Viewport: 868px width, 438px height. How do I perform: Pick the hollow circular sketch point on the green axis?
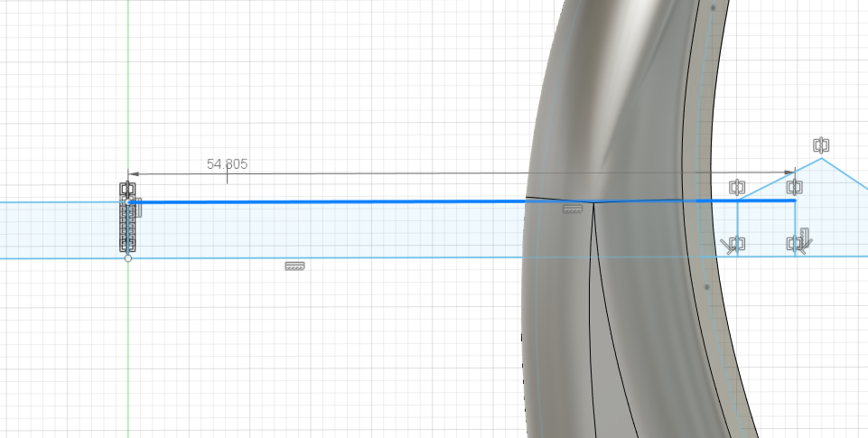128,258
